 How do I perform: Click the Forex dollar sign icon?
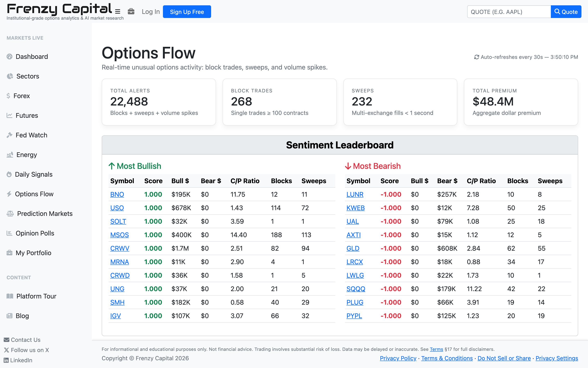(9, 96)
